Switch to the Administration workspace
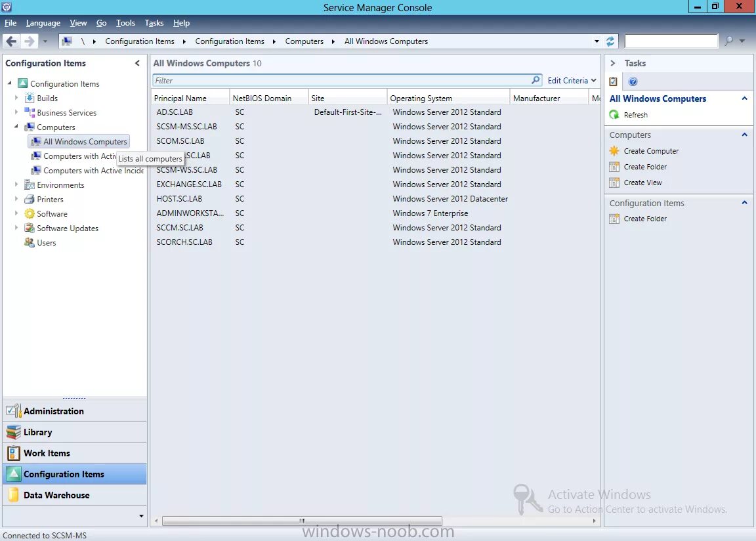The width and height of the screenshot is (756, 541). coord(75,411)
